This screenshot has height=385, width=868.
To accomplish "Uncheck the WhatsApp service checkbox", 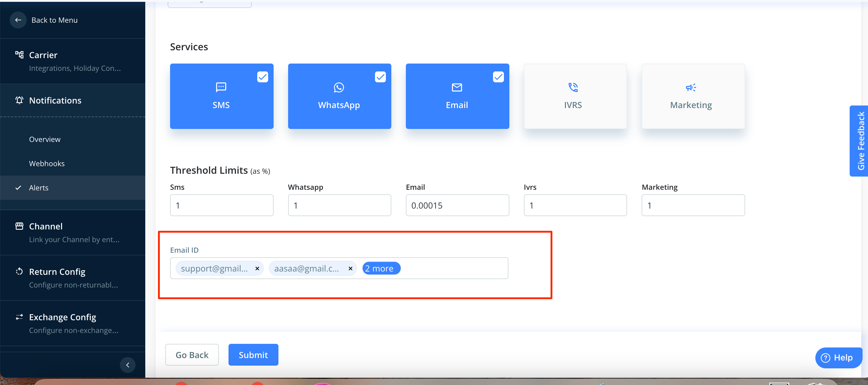I will click(380, 77).
